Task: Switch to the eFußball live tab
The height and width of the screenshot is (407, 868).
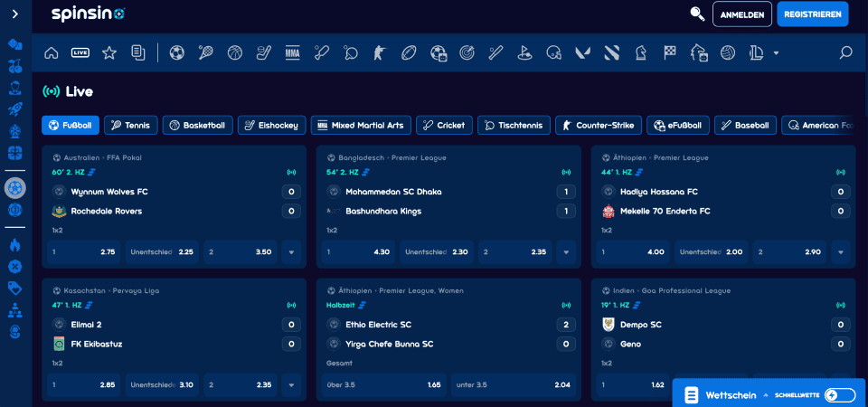Action: 678,125
